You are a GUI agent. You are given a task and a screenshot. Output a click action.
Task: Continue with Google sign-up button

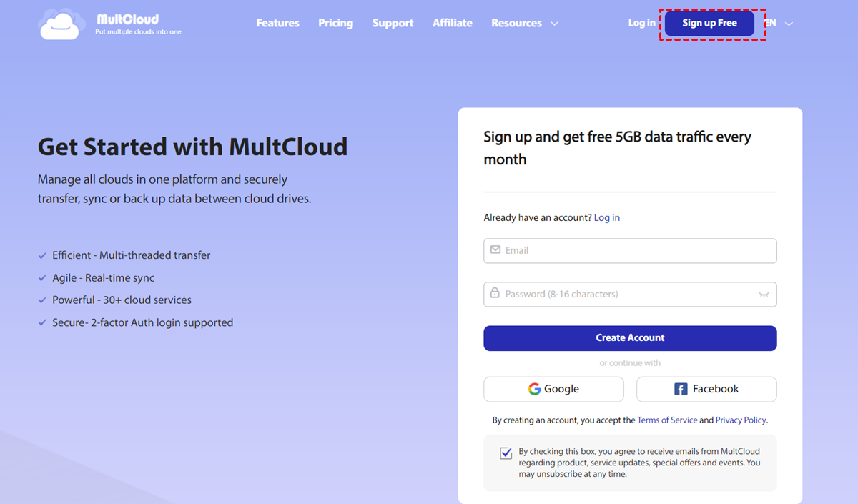point(553,389)
